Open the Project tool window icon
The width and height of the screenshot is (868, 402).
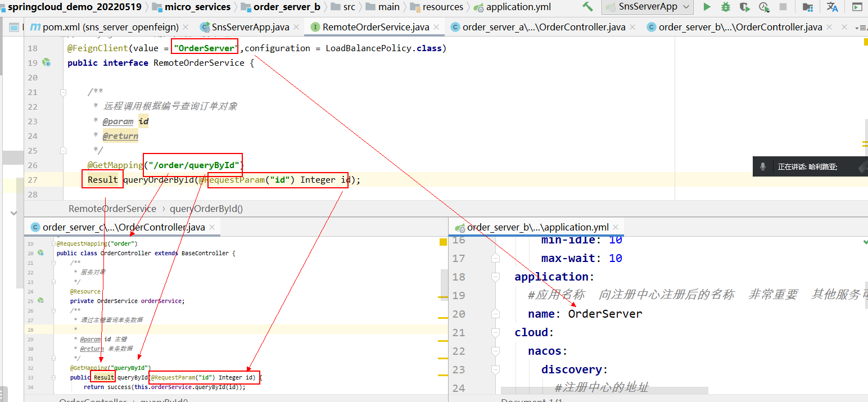(15, 27)
